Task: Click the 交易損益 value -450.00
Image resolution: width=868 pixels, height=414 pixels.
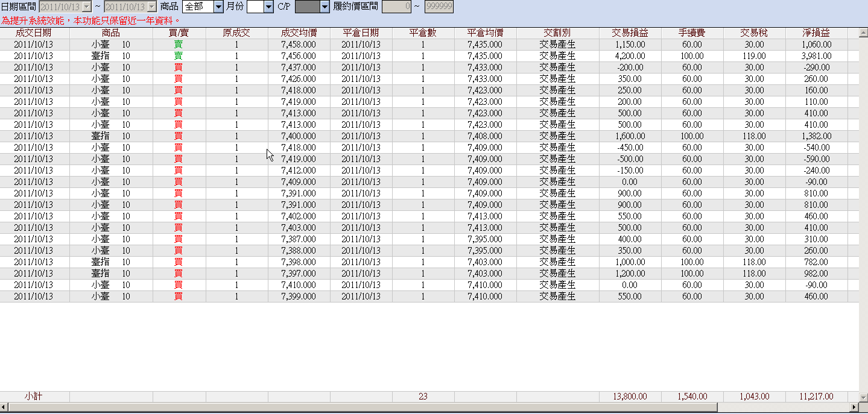Action: (630, 147)
